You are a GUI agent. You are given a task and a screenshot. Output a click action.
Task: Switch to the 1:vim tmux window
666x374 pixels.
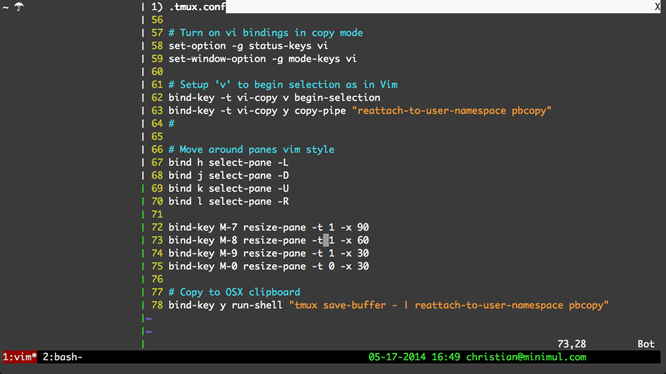20,357
